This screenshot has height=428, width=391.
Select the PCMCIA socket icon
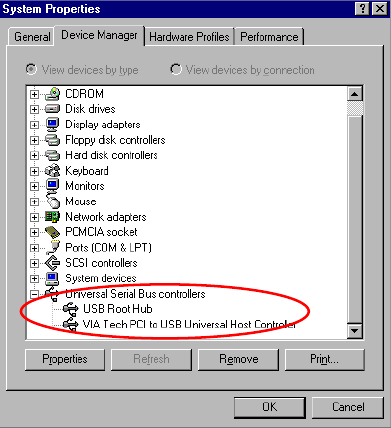pos(52,232)
